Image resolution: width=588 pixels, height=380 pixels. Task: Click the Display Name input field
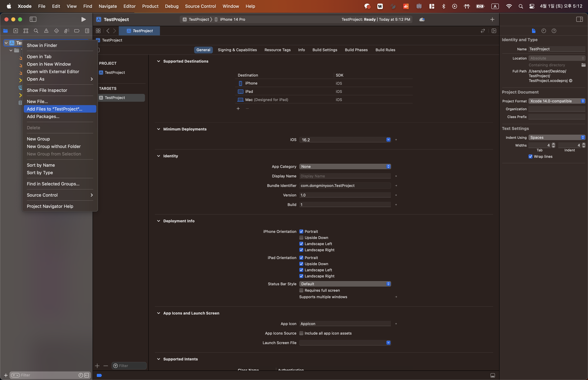pyautogui.click(x=345, y=176)
